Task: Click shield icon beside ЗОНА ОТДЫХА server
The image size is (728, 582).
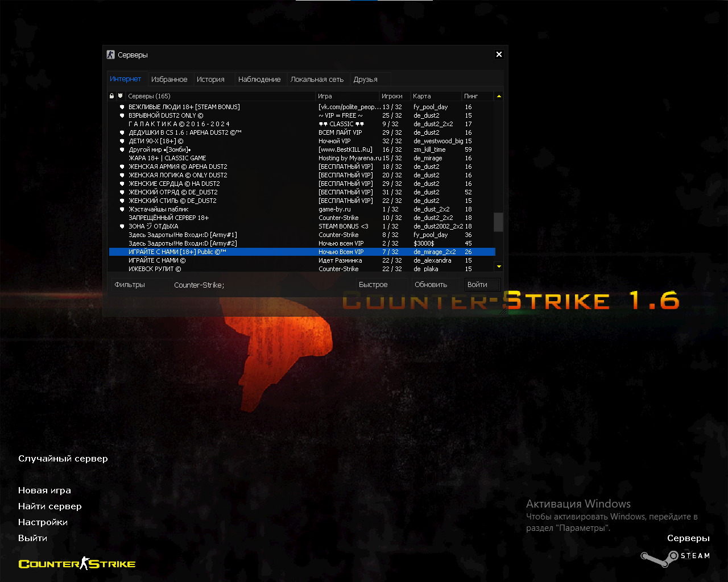Action: point(122,226)
